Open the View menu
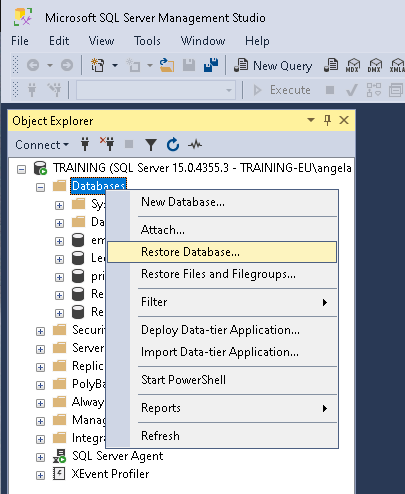Image resolution: width=405 pixels, height=494 pixels. 101,41
